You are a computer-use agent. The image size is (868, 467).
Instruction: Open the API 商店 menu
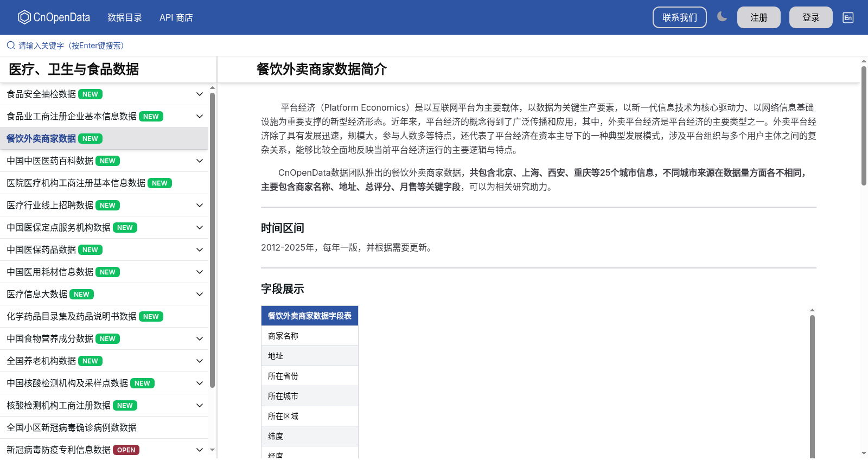point(176,17)
